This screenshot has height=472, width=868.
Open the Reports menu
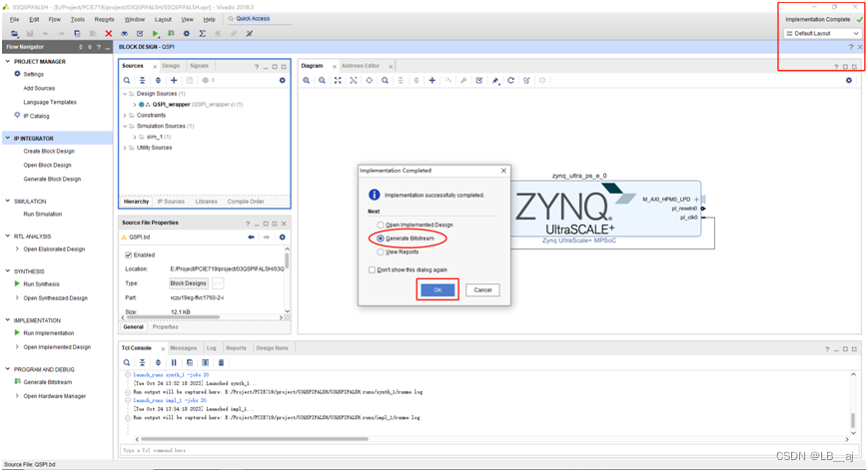click(x=104, y=19)
